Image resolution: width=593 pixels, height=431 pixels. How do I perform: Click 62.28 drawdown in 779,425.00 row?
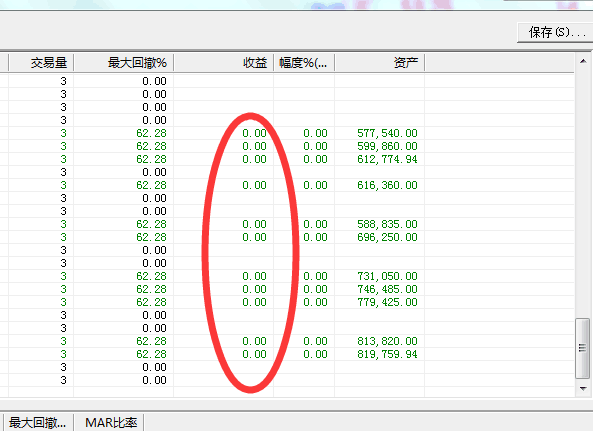click(x=151, y=302)
